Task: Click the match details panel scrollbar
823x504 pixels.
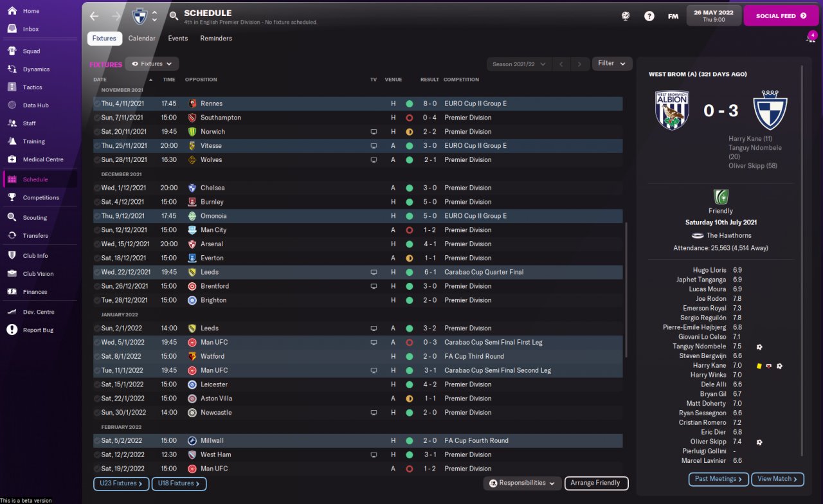Action: click(x=802, y=260)
